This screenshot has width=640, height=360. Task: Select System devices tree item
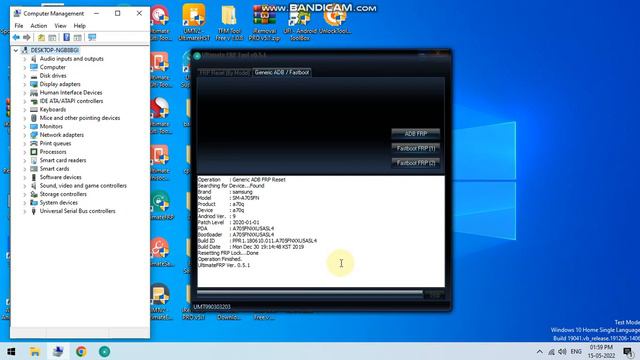tap(58, 202)
